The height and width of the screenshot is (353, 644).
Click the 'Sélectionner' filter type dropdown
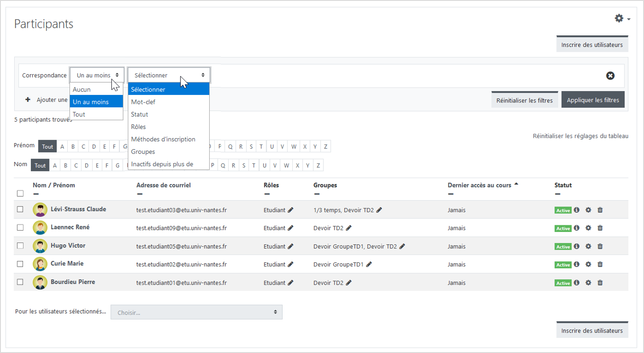click(x=169, y=75)
